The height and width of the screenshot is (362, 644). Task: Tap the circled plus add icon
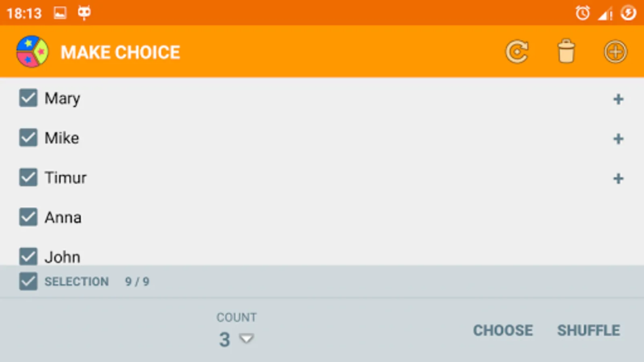(615, 52)
